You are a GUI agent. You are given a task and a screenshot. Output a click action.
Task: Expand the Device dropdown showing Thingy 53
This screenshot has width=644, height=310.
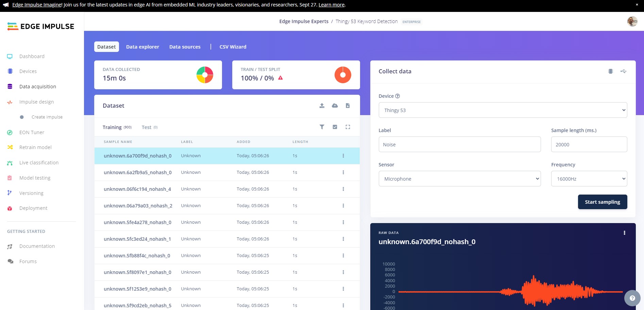[x=503, y=110]
